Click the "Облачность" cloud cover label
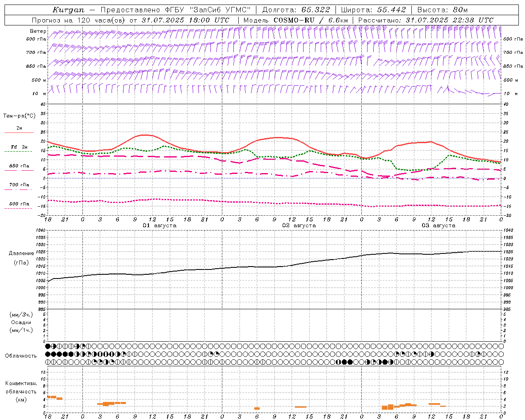The height and width of the screenshot is (420, 525). click(21, 356)
